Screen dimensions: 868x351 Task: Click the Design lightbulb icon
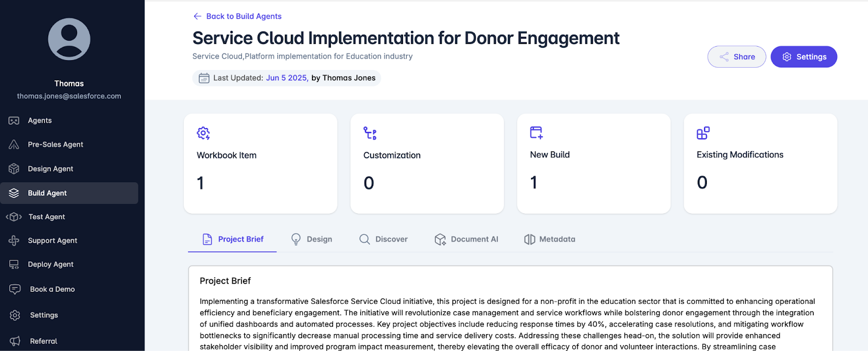click(x=296, y=239)
